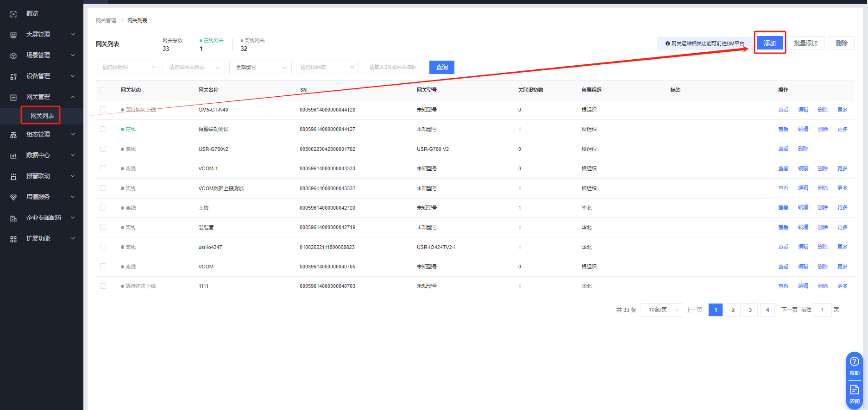Go to page 3 in pagination
The height and width of the screenshot is (410, 868).
pyautogui.click(x=750, y=310)
